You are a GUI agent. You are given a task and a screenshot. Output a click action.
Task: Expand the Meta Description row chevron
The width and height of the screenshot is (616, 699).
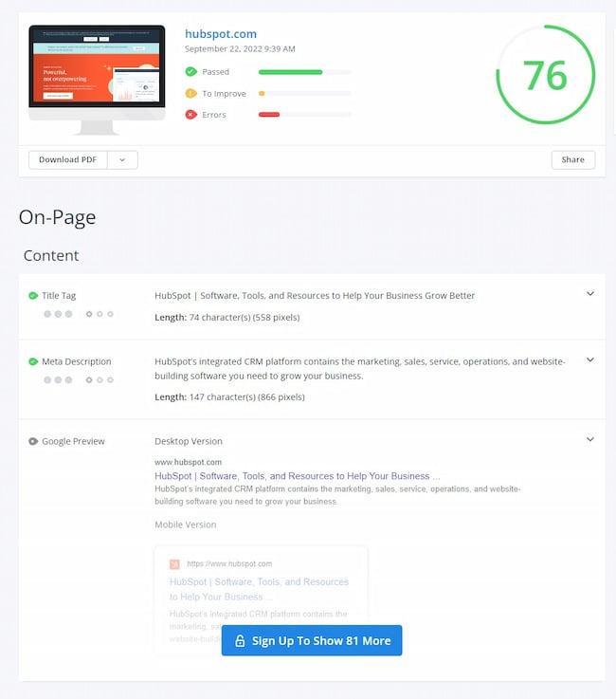pos(590,359)
